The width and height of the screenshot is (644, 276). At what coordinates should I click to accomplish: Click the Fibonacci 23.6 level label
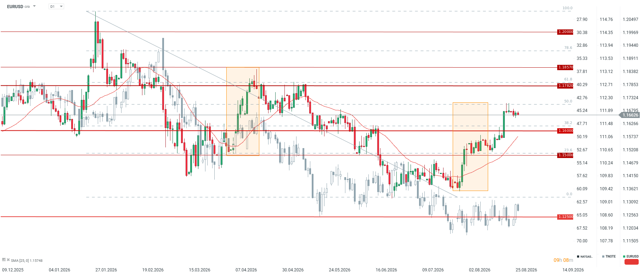coord(568,150)
